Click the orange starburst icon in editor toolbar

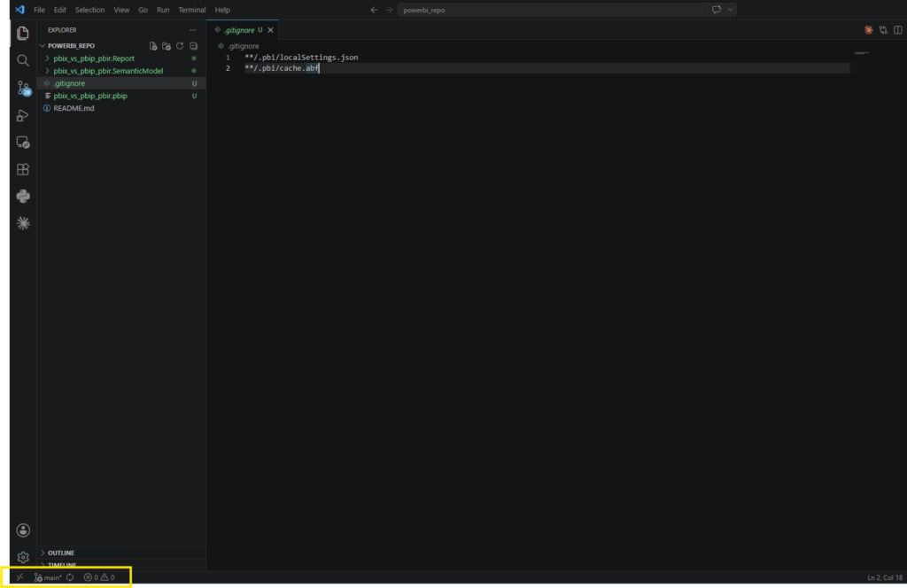pyautogui.click(x=868, y=30)
